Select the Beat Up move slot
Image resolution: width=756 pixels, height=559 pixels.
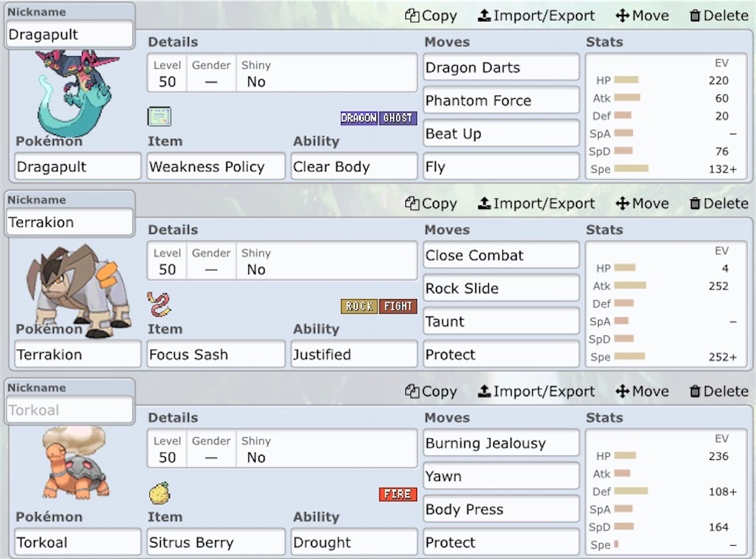click(x=501, y=133)
